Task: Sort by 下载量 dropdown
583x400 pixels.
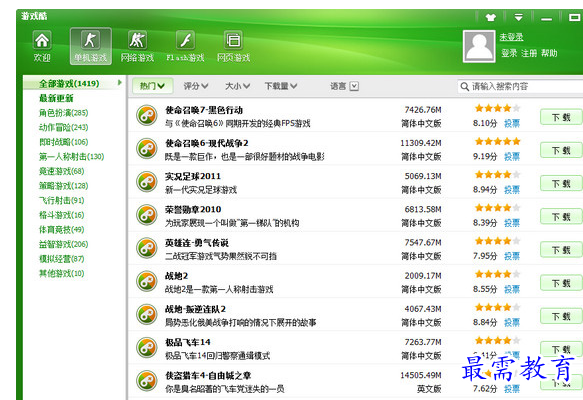Action: coord(281,86)
